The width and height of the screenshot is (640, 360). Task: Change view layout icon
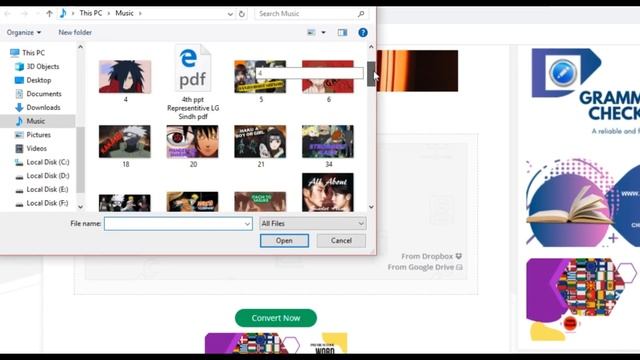pos(311,32)
